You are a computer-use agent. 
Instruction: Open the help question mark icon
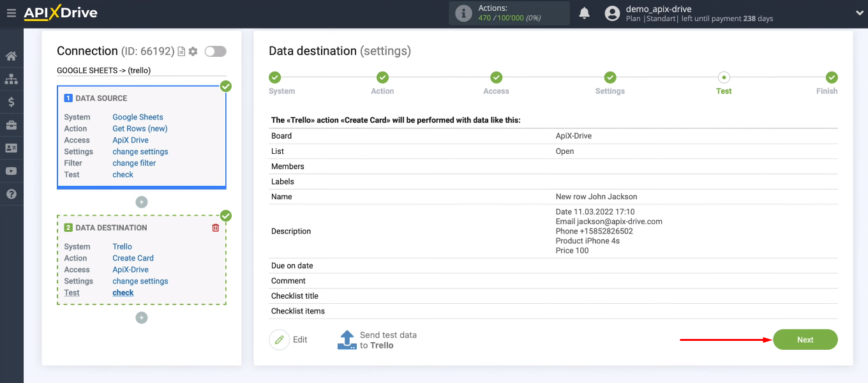[11, 194]
